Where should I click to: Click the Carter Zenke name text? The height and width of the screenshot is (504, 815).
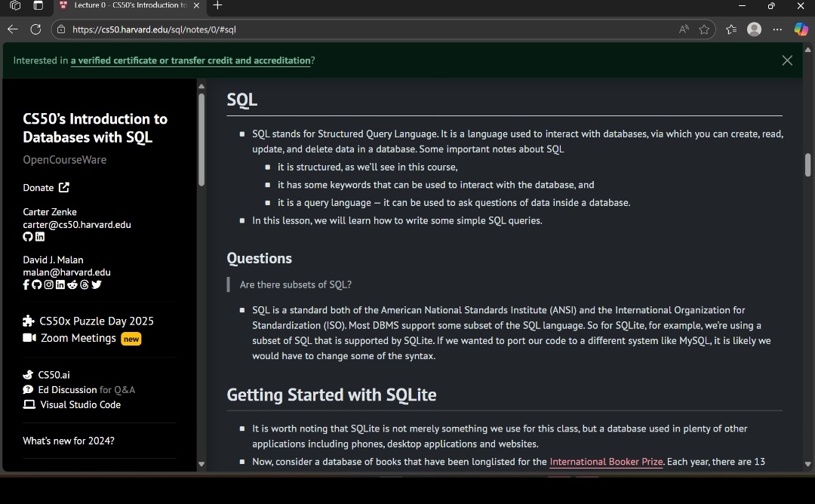(x=50, y=212)
